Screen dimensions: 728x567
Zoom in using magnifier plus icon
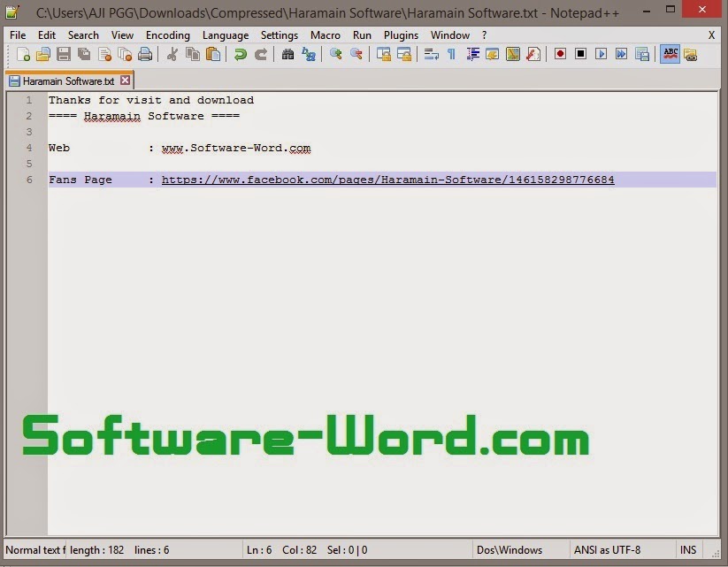pos(335,54)
